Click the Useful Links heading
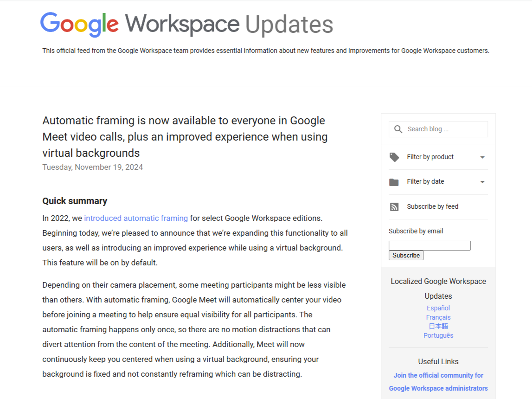Viewport: 532px width, 399px height. [438, 362]
